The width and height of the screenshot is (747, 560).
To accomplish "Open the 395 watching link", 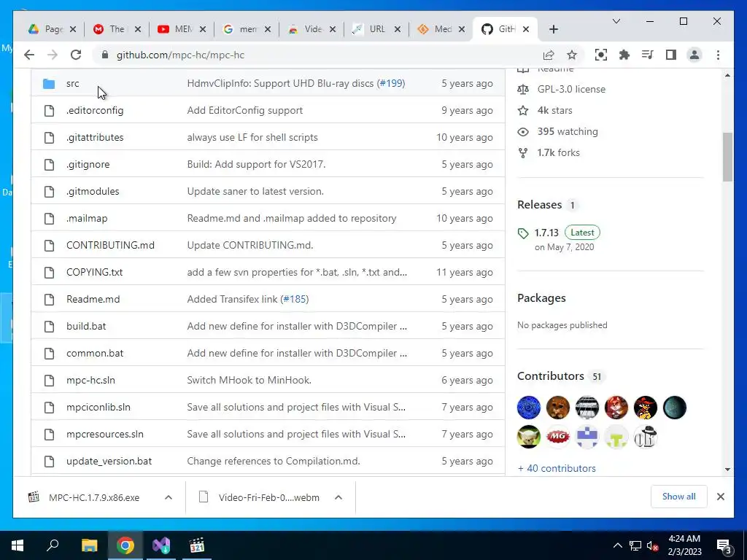I will click(568, 131).
